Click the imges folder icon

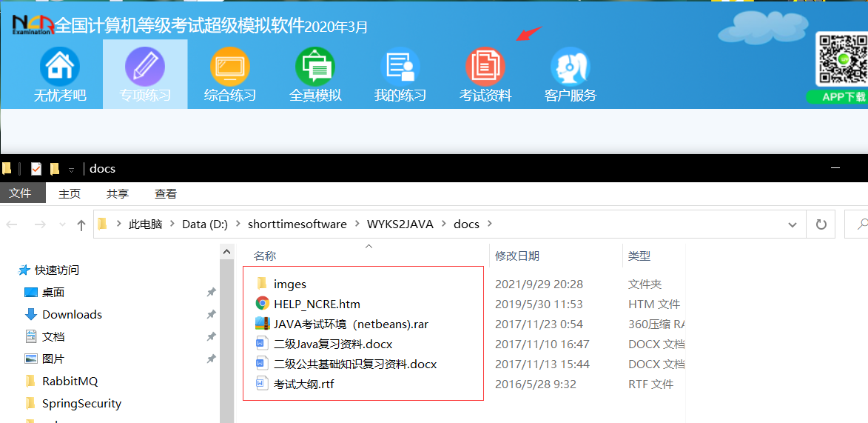click(x=262, y=284)
